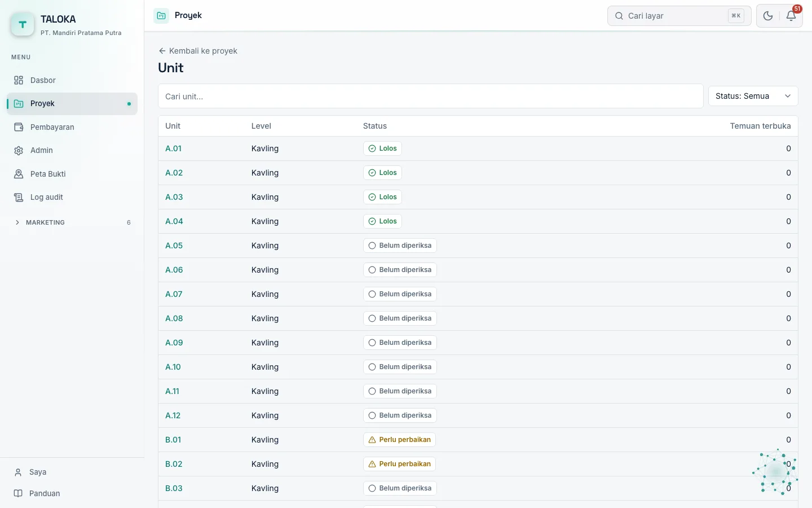This screenshot has height=508, width=812.
Task: Click the Peta Bukti map icon
Action: tap(19, 174)
